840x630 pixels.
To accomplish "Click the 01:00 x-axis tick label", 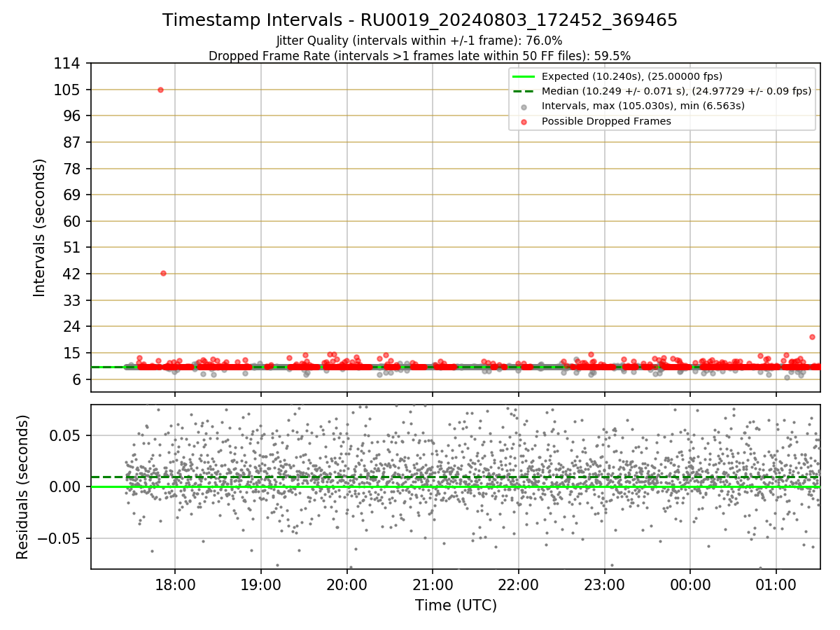I will click(777, 585).
